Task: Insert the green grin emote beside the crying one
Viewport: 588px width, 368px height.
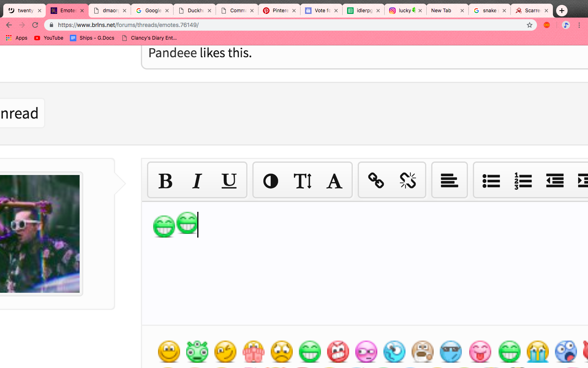Action: 510,352
